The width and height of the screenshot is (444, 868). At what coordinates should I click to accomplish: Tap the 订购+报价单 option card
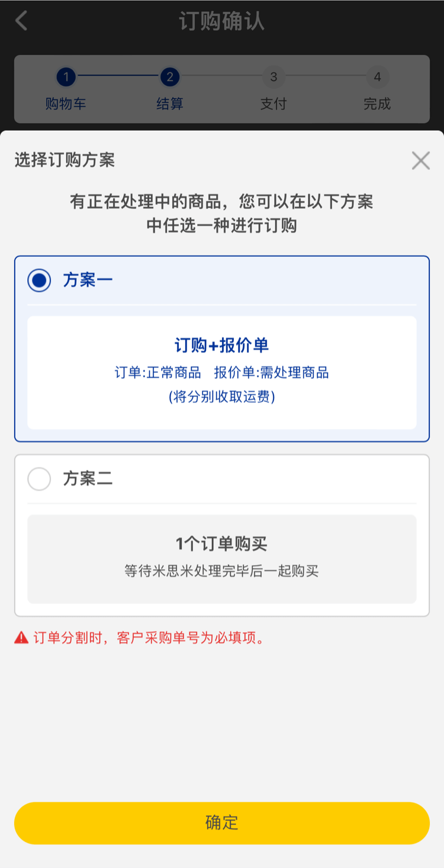point(222,372)
